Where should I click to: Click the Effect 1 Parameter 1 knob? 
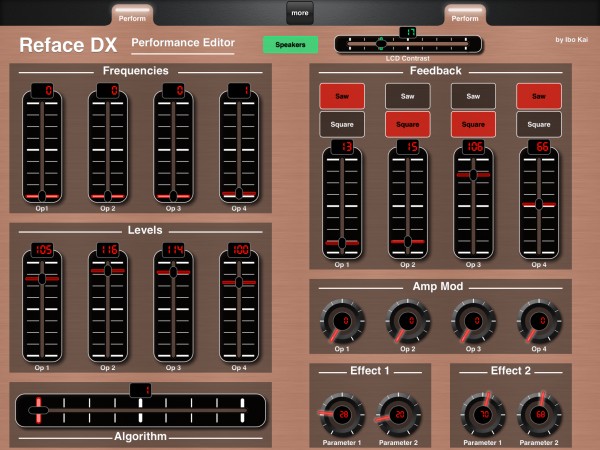pyautogui.click(x=342, y=414)
